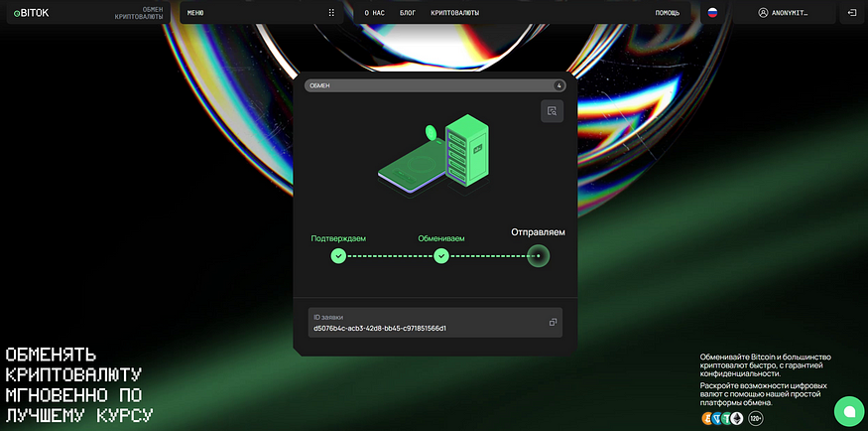Click the blue Tron coin icon

717,418
